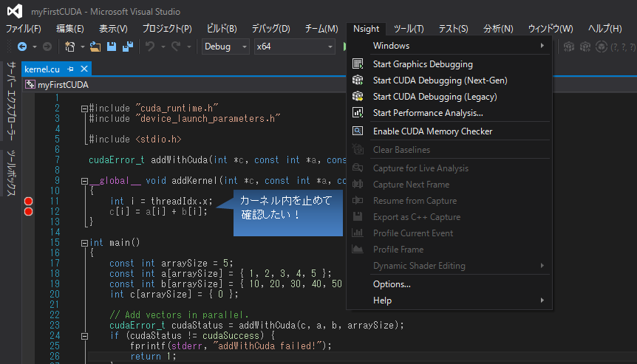637x364 pixels.
Task: Click the Undo arrow icon
Action: click(x=150, y=47)
